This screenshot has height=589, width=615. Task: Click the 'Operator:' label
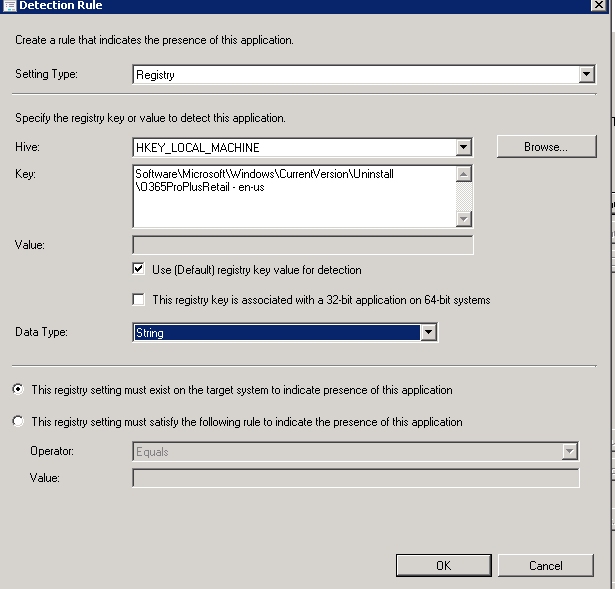(x=52, y=451)
